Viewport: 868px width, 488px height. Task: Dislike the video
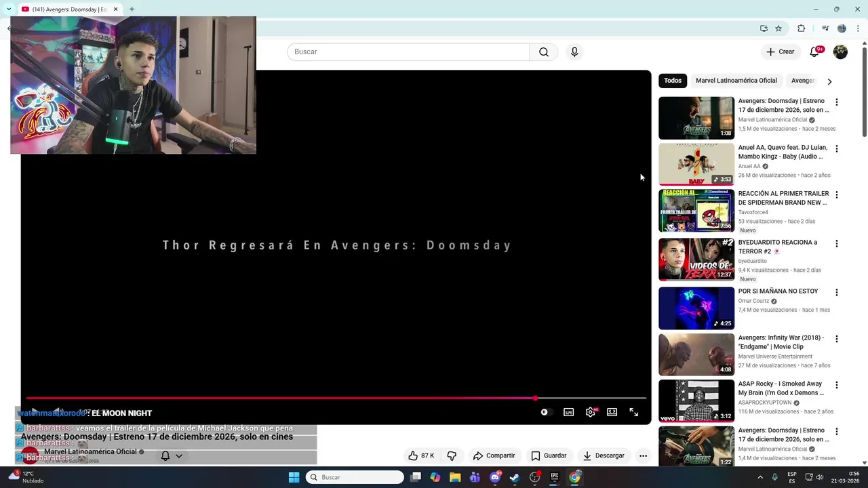[x=452, y=455]
